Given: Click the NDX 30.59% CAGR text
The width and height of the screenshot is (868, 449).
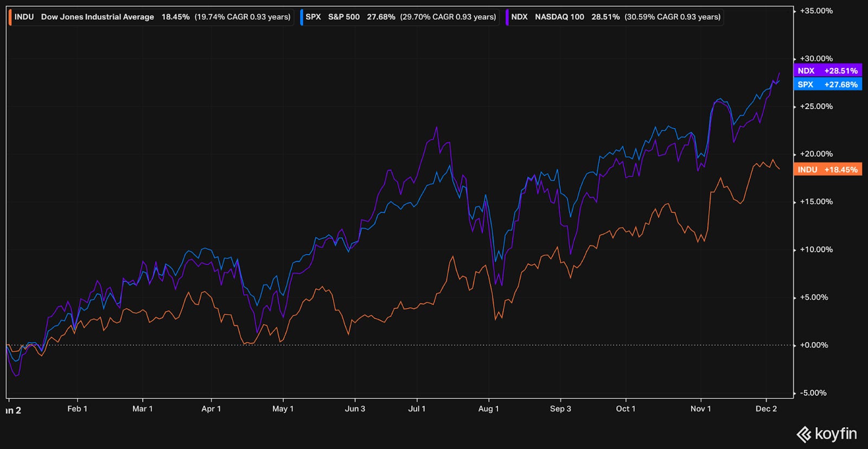Looking at the screenshot, I should tap(673, 17).
